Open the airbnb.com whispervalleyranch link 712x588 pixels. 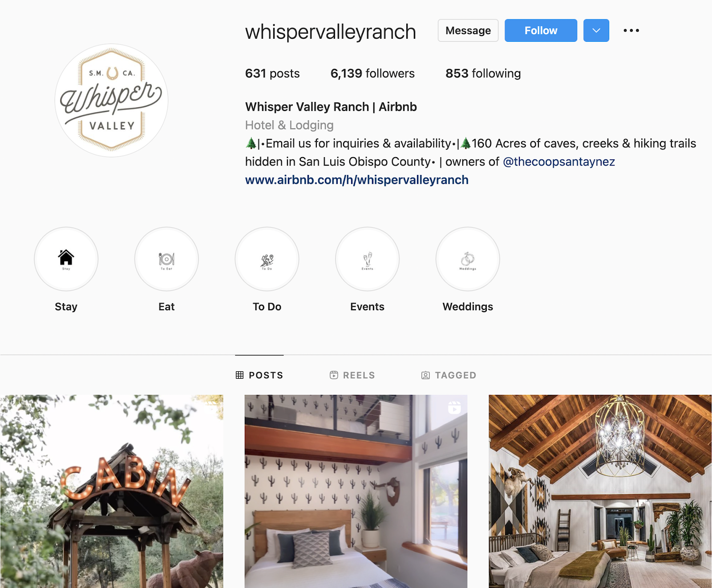357,180
